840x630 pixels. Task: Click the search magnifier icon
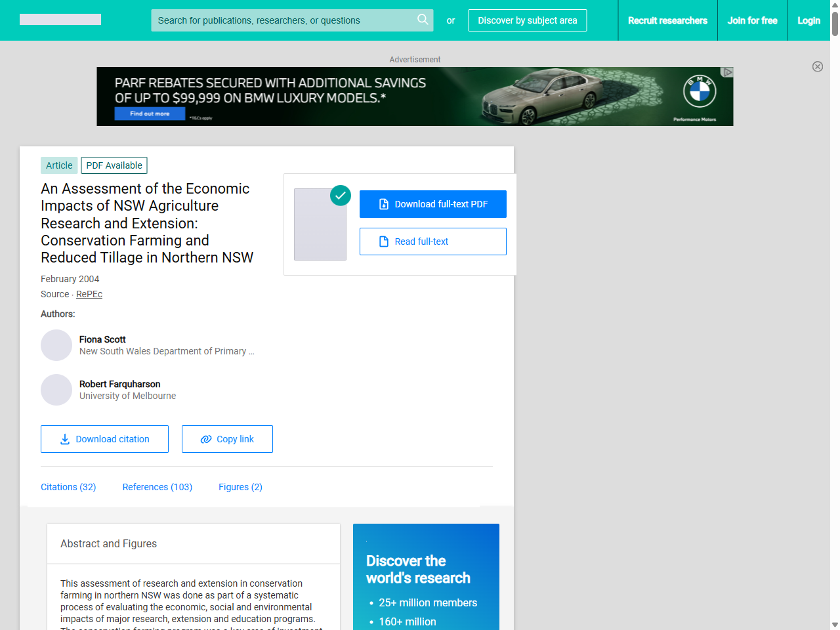pyautogui.click(x=423, y=20)
